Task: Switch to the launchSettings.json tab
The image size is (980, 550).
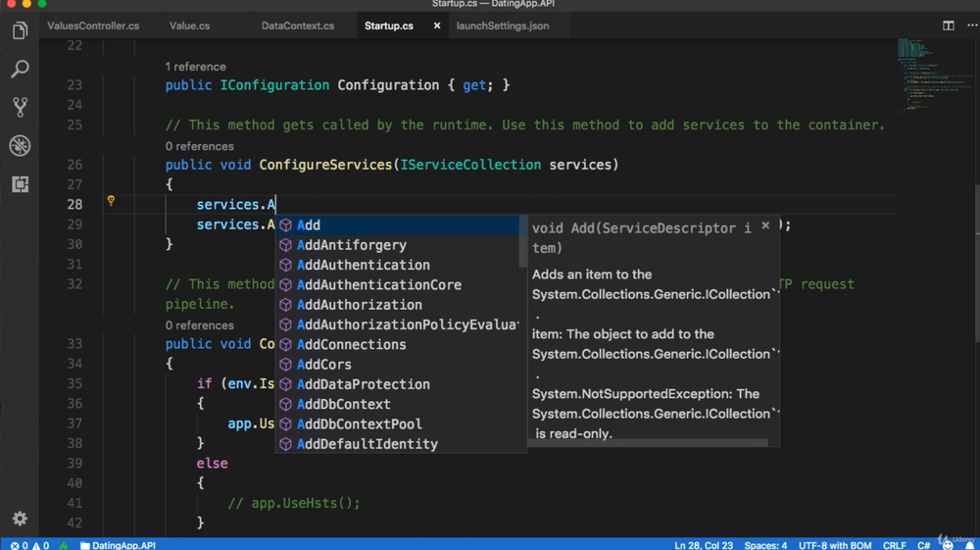Action: click(502, 25)
